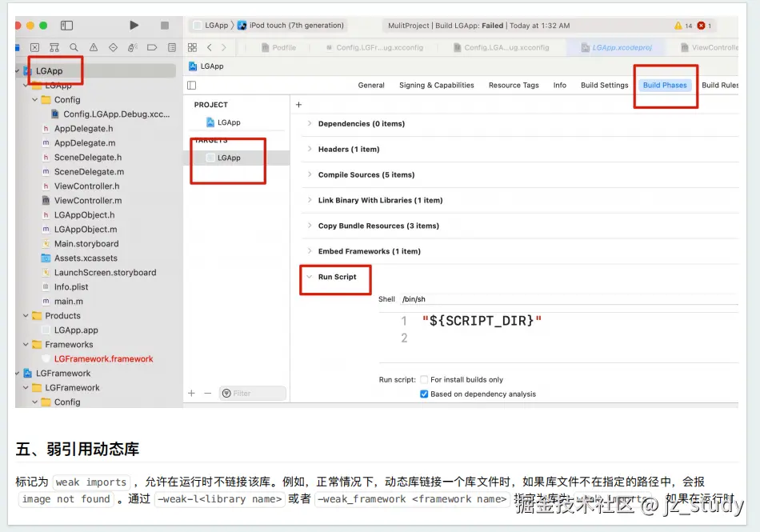Open the symbol navigator icon
The height and width of the screenshot is (532, 760).
click(54, 47)
